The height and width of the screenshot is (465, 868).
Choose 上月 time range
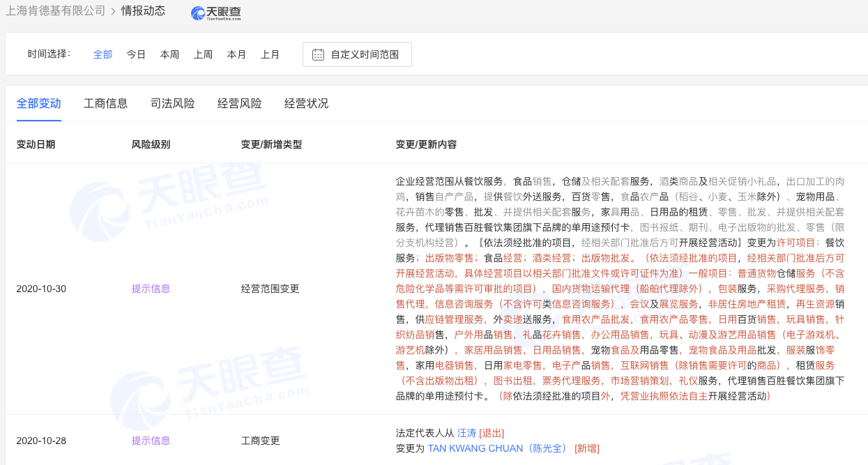[270, 54]
